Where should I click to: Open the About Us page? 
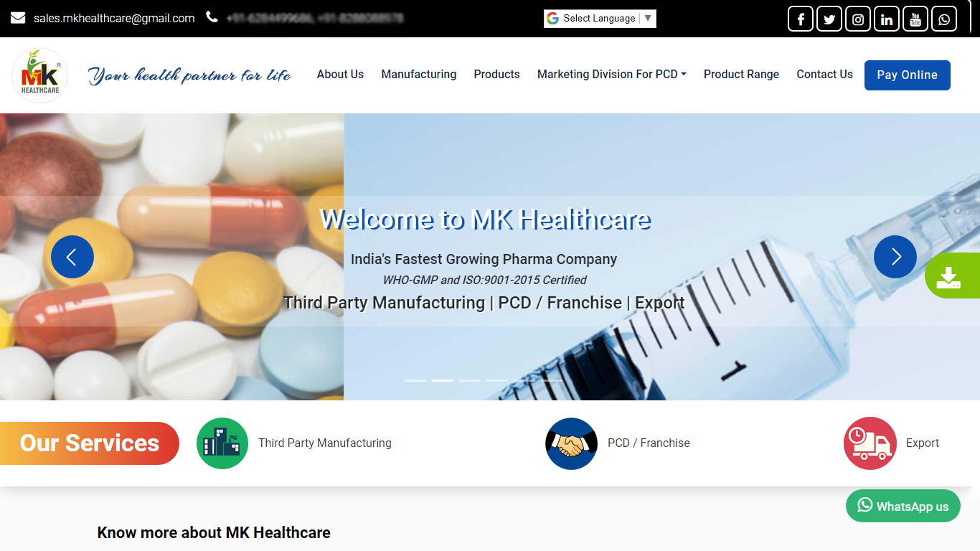point(340,75)
